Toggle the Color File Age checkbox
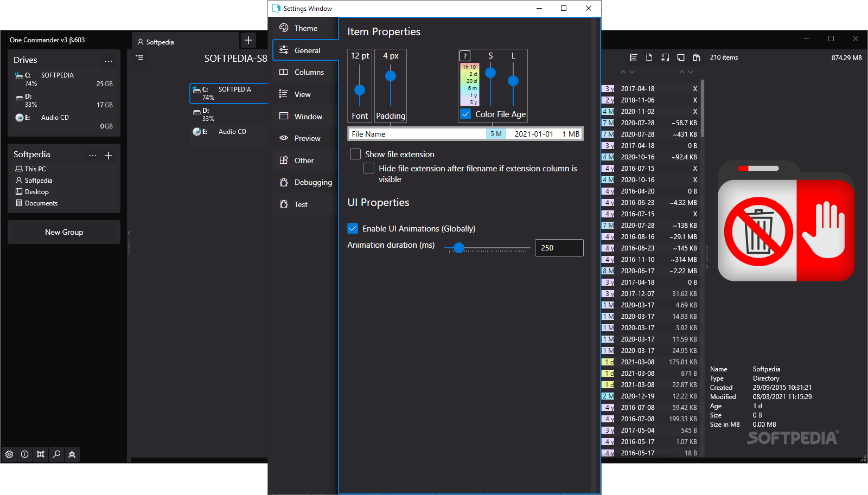This screenshot has width=868, height=495. click(465, 114)
